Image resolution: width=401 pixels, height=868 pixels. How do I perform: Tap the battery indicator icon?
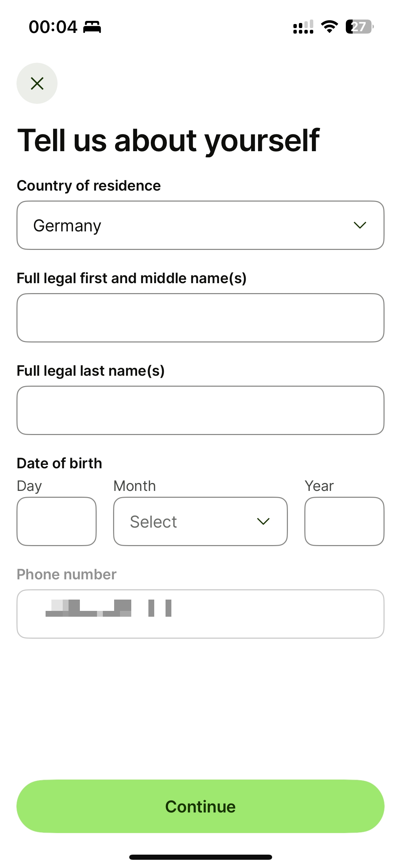360,27
